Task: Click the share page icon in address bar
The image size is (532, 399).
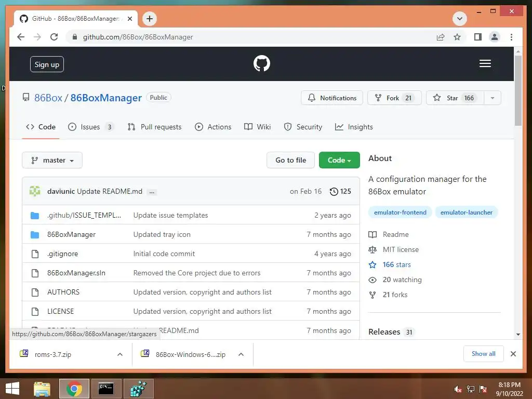Action: tap(441, 37)
